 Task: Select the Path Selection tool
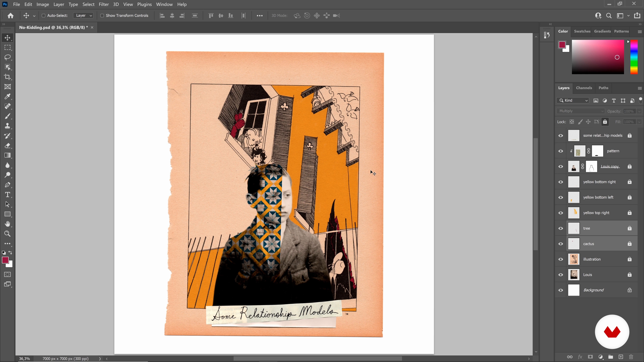coord(8,204)
